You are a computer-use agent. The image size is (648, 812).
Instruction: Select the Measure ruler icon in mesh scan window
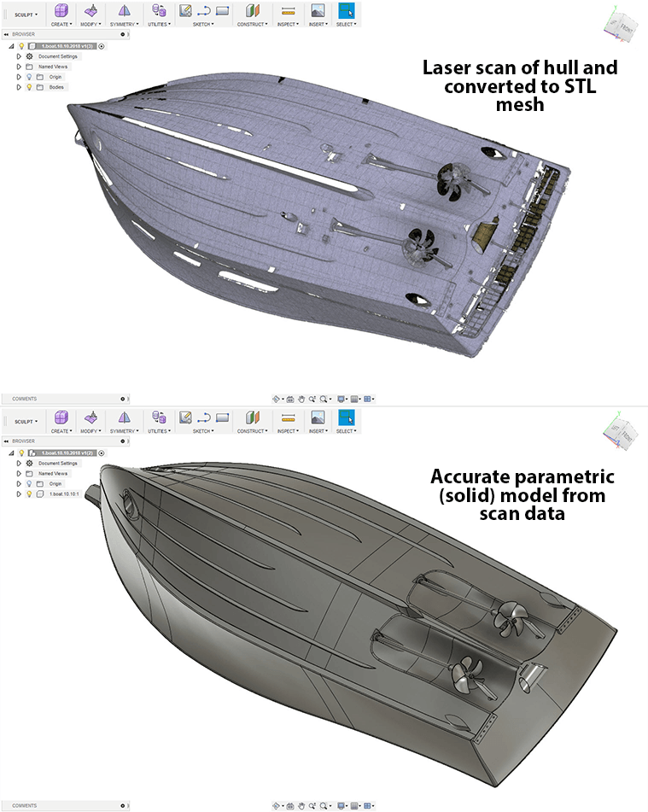coord(288,11)
